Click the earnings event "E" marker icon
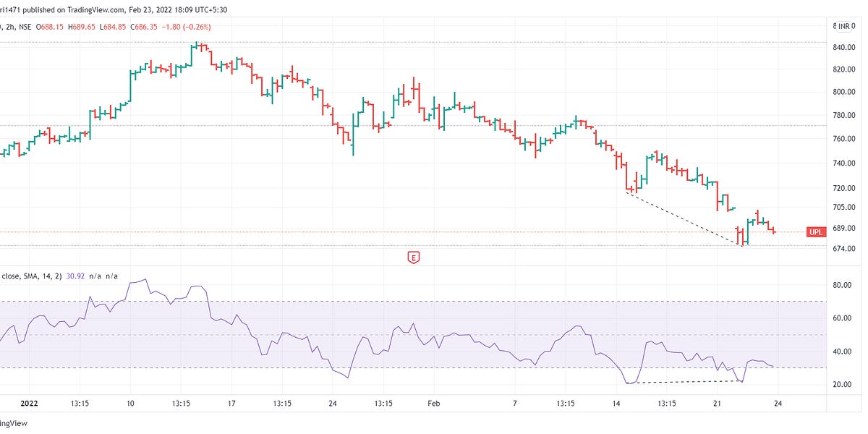Image resolution: width=868 pixels, height=434 pixels. pos(413,257)
